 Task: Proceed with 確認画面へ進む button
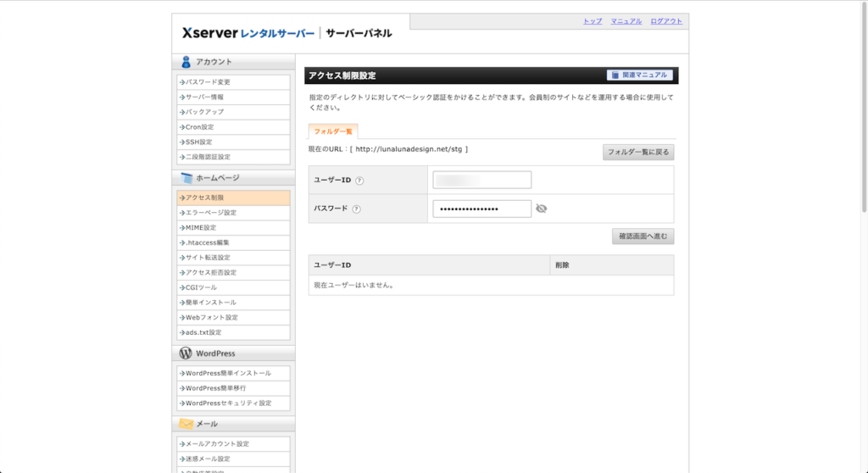[x=643, y=236]
